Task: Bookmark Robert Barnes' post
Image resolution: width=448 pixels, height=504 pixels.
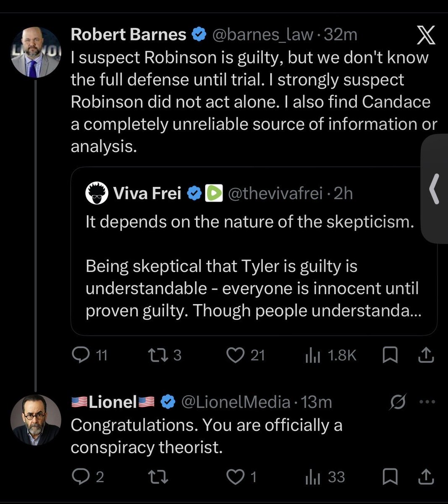Action: pyautogui.click(x=390, y=355)
